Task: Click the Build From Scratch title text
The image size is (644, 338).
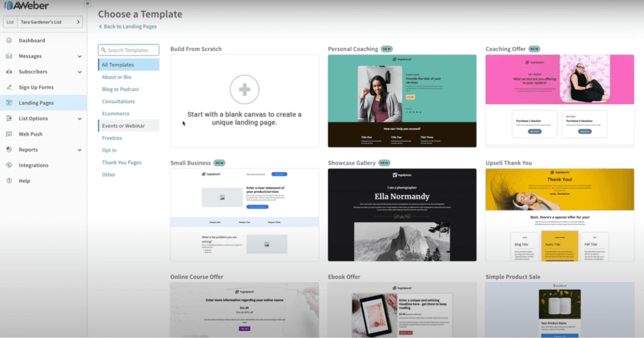Action: point(196,49)
